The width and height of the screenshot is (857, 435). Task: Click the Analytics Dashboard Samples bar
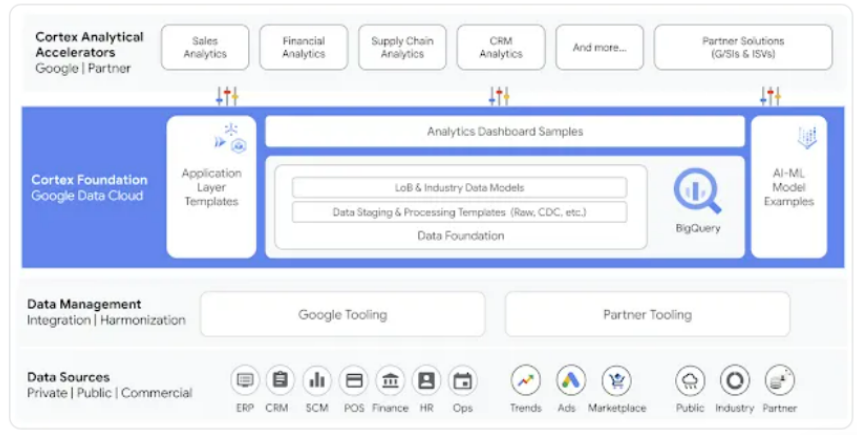505,131
